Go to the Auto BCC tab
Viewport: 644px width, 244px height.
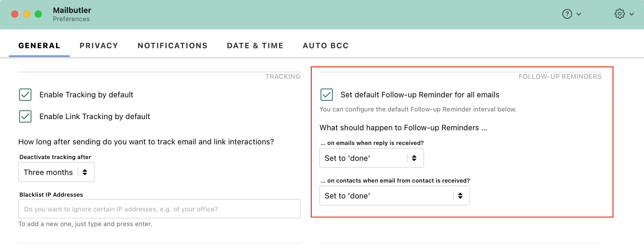326,46
